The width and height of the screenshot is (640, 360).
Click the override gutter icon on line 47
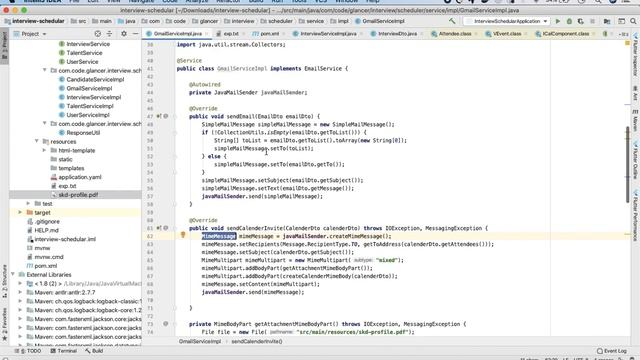click(159, 116)
